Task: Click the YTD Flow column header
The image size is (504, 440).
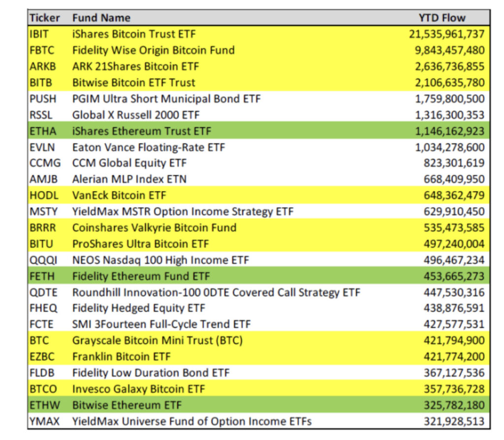Action: point(441,18)
